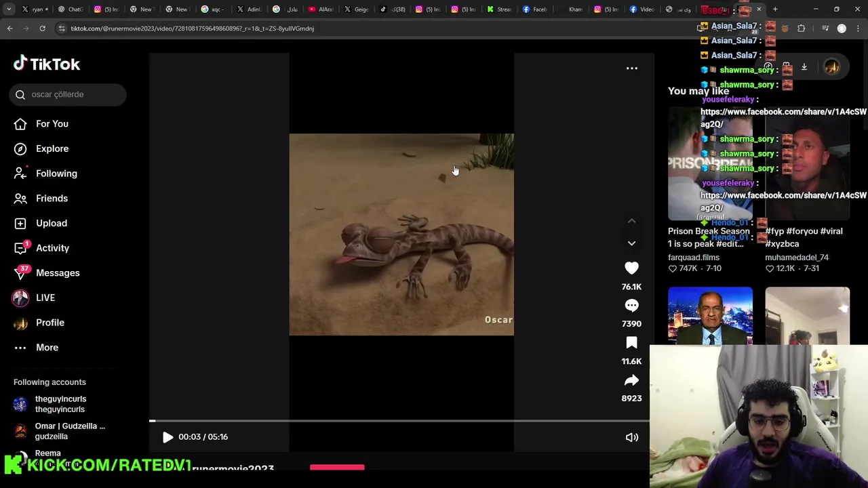Image resolution: width=868 pixels, height=488 pixels.
Task: Share the video via arrow icon
Action: pos(631,380)
